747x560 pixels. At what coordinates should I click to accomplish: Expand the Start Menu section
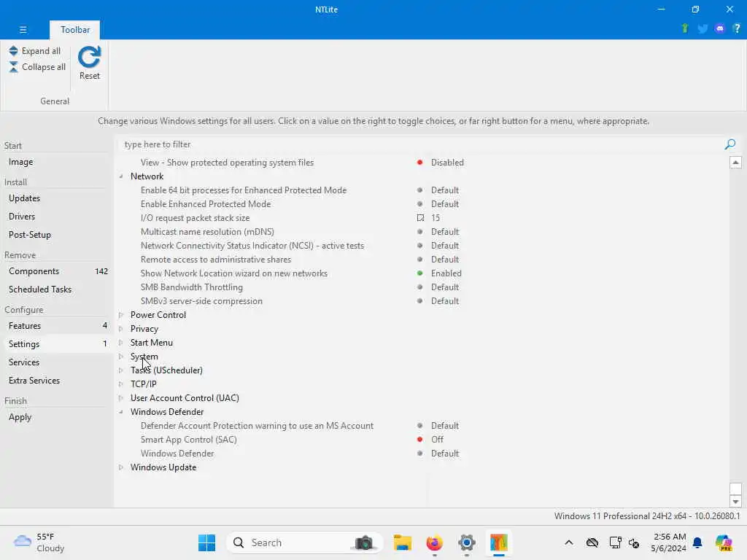coord(121,343)
